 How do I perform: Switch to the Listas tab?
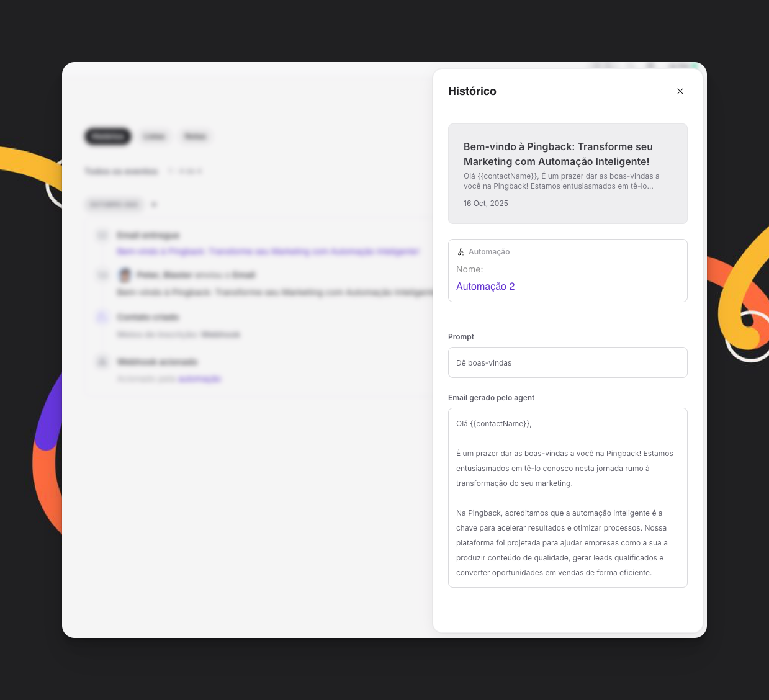[x=154, y=137]
